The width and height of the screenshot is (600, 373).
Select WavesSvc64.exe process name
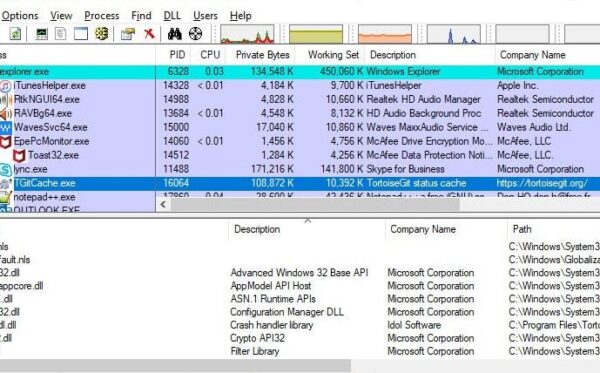point(51,127)
